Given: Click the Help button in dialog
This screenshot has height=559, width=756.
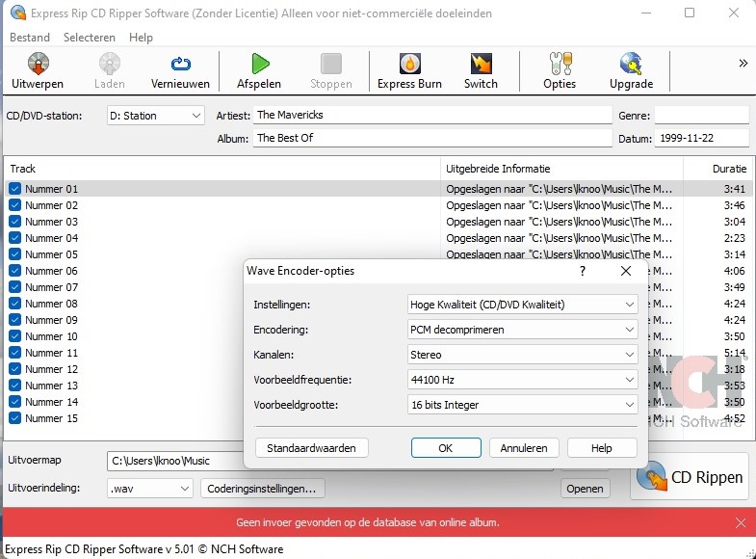Looking at the screenshot, I should point(602,448).
